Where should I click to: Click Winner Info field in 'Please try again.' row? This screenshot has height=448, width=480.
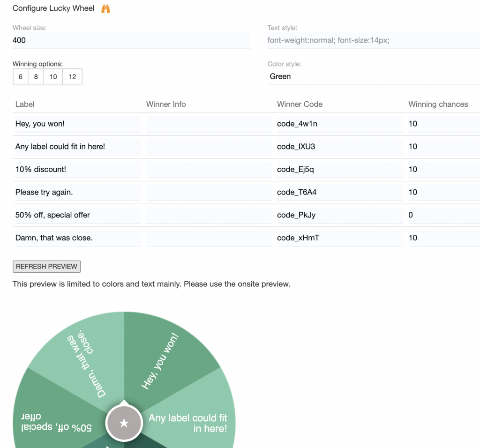(209, 192)
